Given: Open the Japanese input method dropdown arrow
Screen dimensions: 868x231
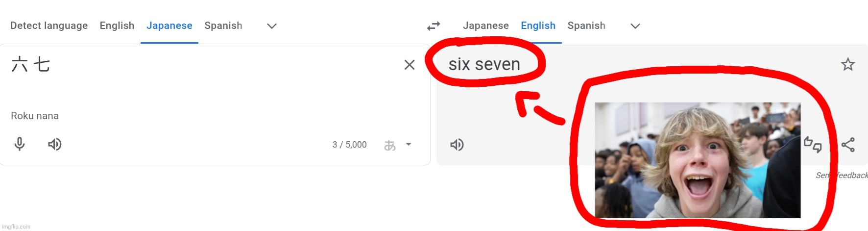Looking at the screenshot, I should tap(409, 145).
